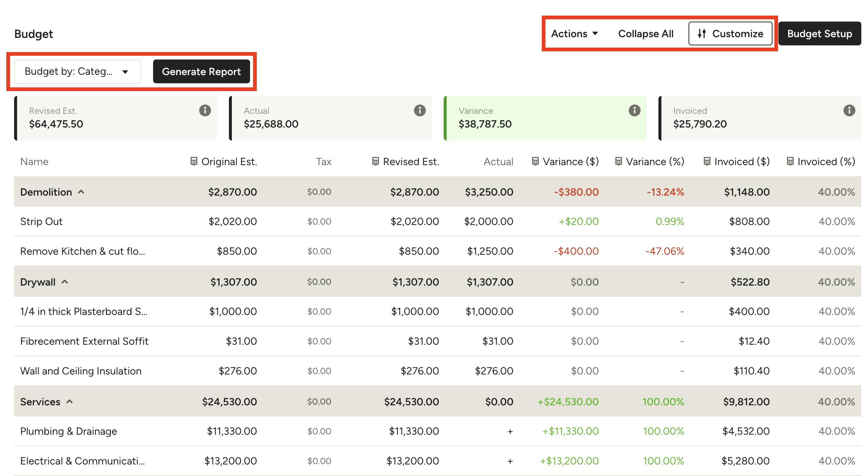Open Budget Setup
The height and width of the screenshot is (476, 868).
(x=819, y=34)
